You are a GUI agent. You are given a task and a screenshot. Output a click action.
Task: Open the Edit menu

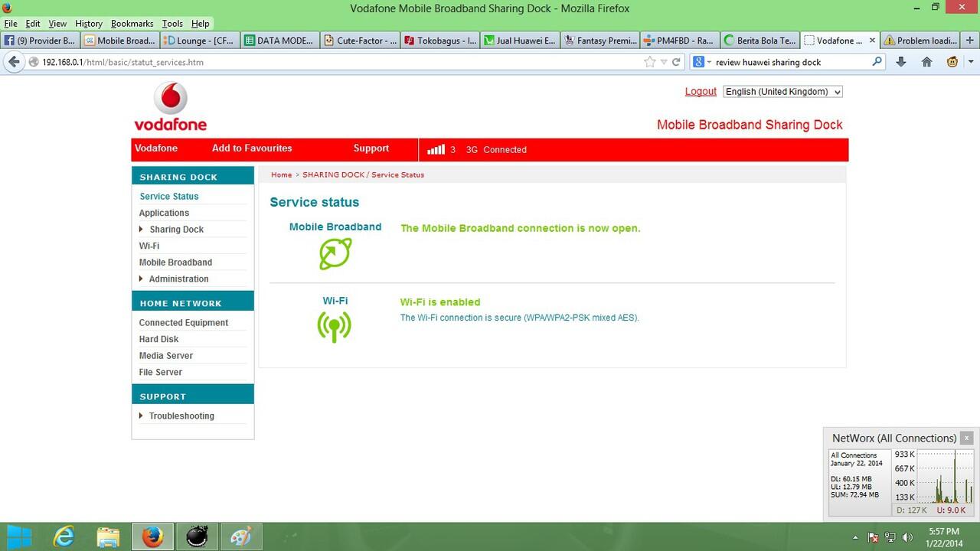click(33, 24)
